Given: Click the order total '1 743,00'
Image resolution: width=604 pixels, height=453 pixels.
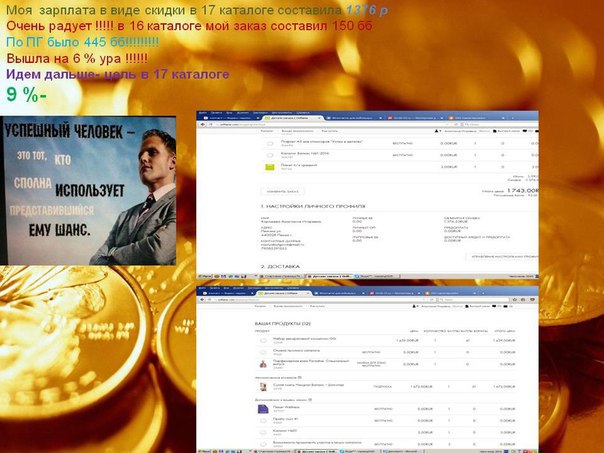Looking at the screenshot, I should (522, 190).
